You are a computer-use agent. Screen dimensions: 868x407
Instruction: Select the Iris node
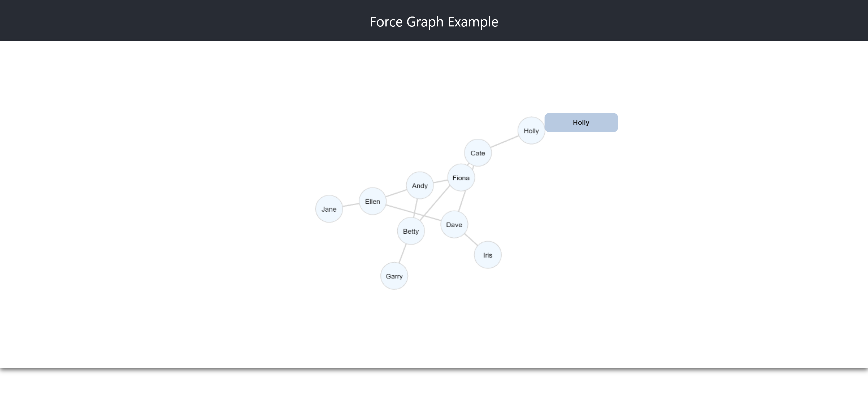click(x=488, y=255)
